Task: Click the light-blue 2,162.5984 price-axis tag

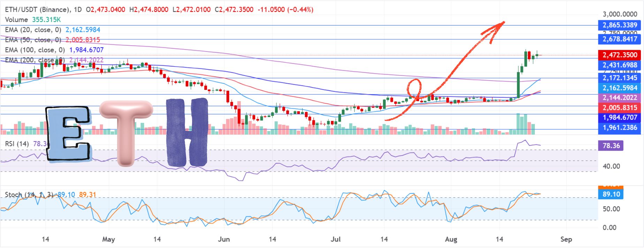Action: pos(620,88)
